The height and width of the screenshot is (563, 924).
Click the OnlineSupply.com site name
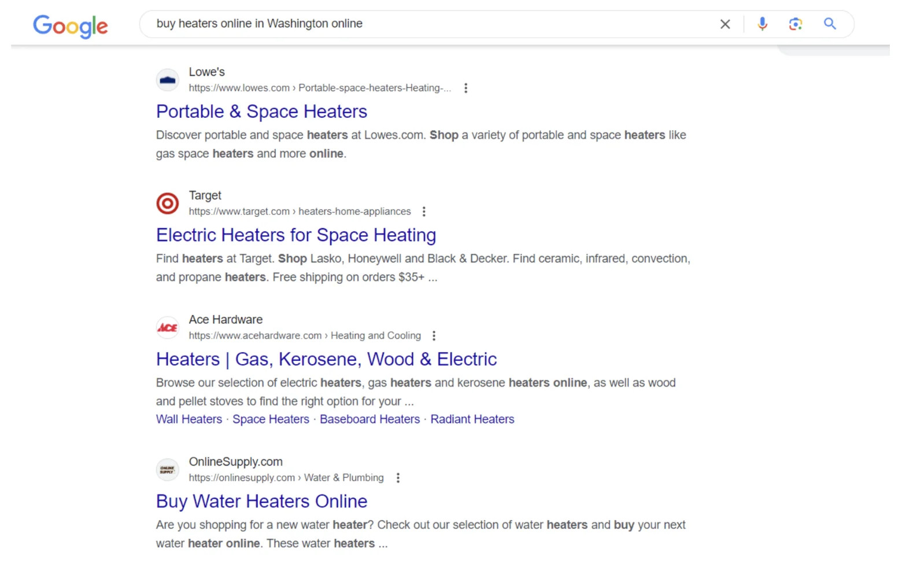(x=235, y=462)
